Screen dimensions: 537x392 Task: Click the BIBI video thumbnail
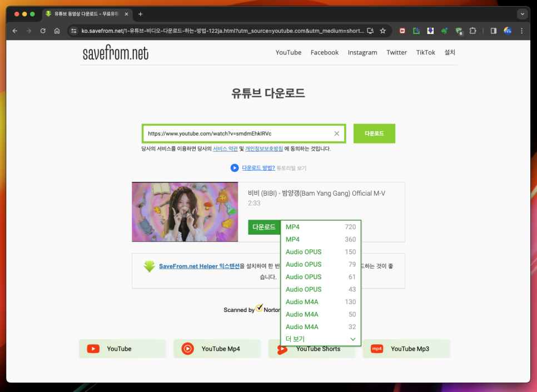tap(185, 212)
